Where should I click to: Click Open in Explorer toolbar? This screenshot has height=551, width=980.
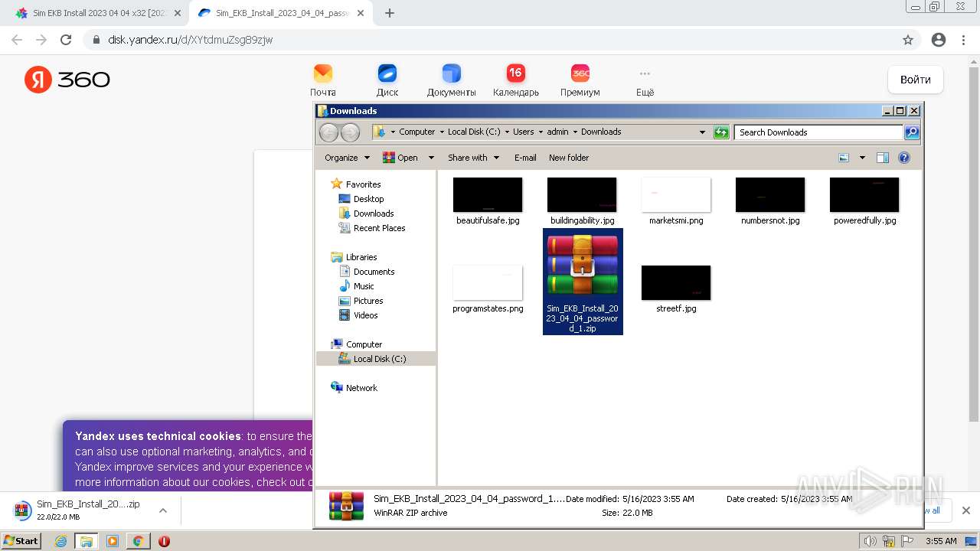click(400, 158)
